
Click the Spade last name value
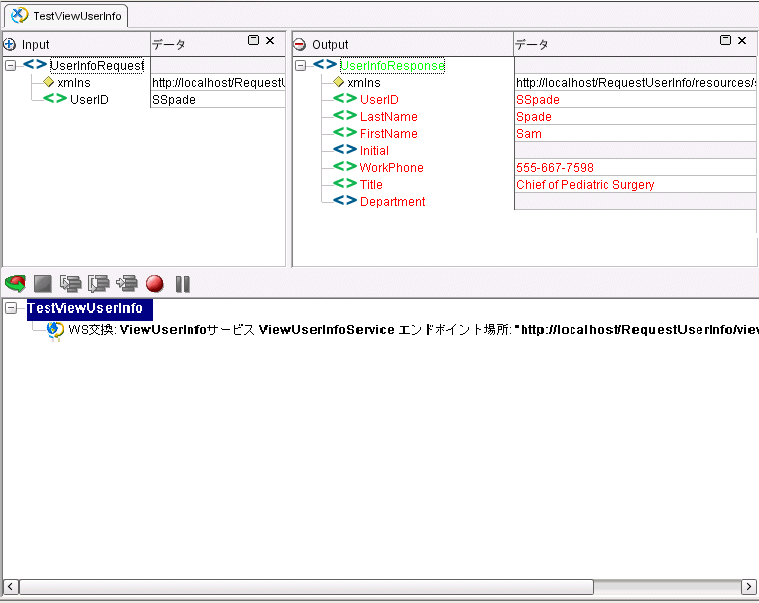(x=635, y=117)
